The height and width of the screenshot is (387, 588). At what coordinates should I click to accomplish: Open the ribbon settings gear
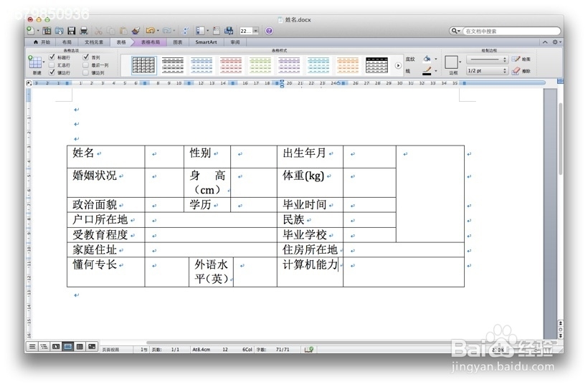tap(556, 42)
